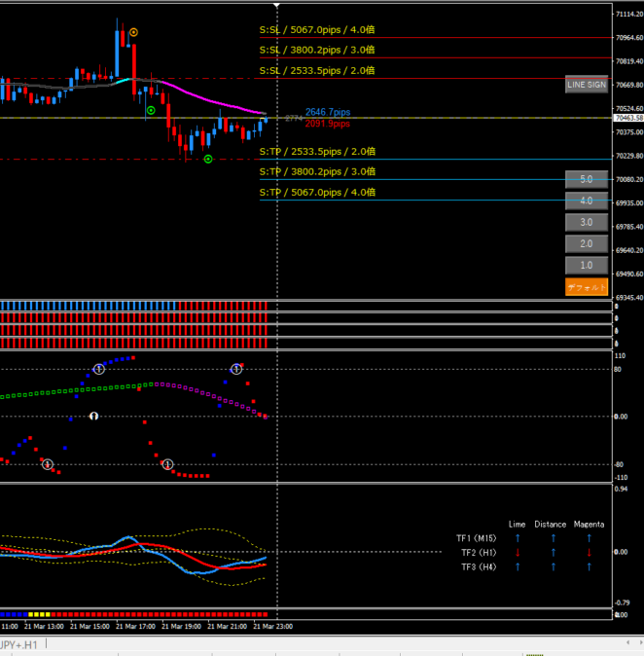Click the TF1 (M15) Magenta up arrow
This screenshot has height=656, width=644.
pos(589,537)
